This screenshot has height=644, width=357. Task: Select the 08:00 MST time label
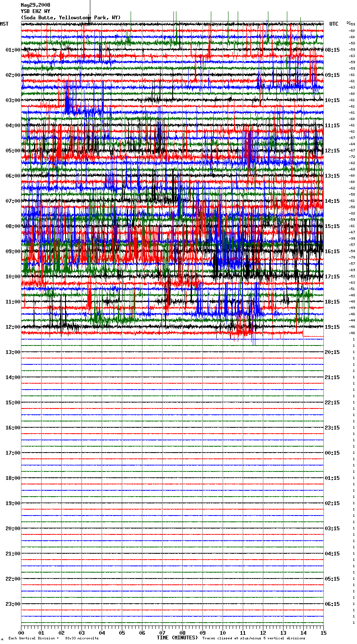(13, 226)
